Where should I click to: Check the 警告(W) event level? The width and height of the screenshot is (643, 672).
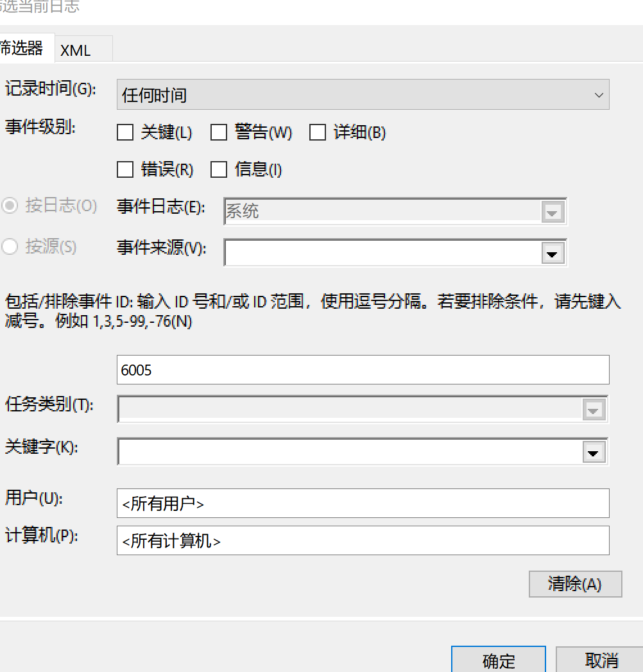point(219,133)
